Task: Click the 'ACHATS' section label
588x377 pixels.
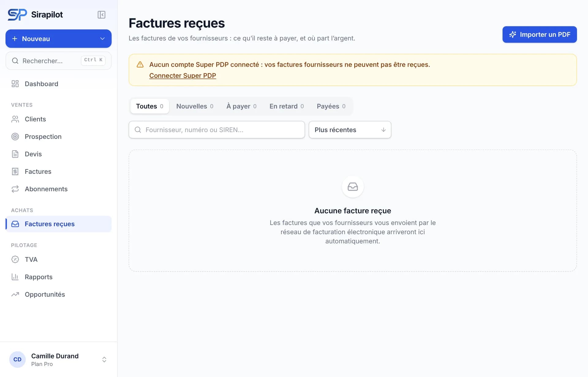Action: (22, 210)
